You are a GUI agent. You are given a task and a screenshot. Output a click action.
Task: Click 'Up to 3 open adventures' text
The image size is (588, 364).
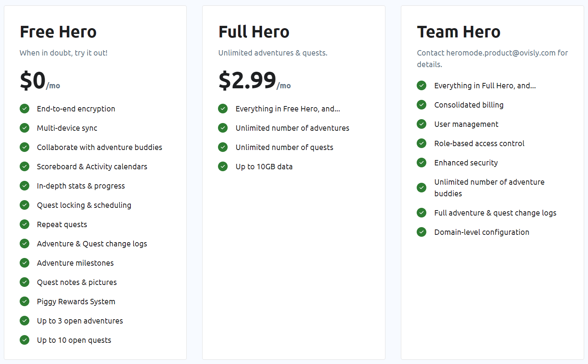(80, 321)
